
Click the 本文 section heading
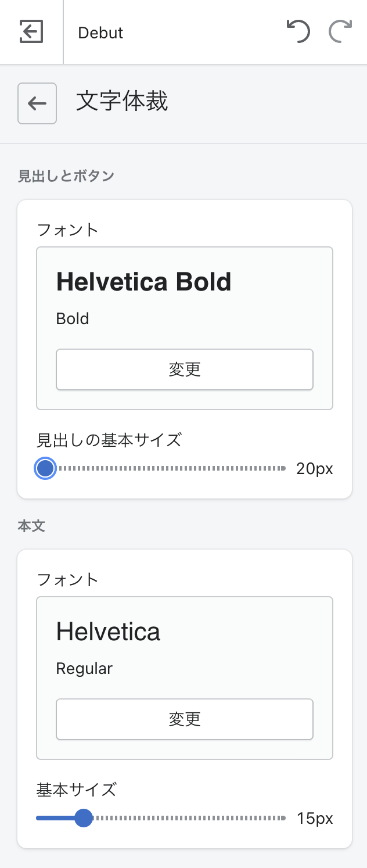(31, 526)
